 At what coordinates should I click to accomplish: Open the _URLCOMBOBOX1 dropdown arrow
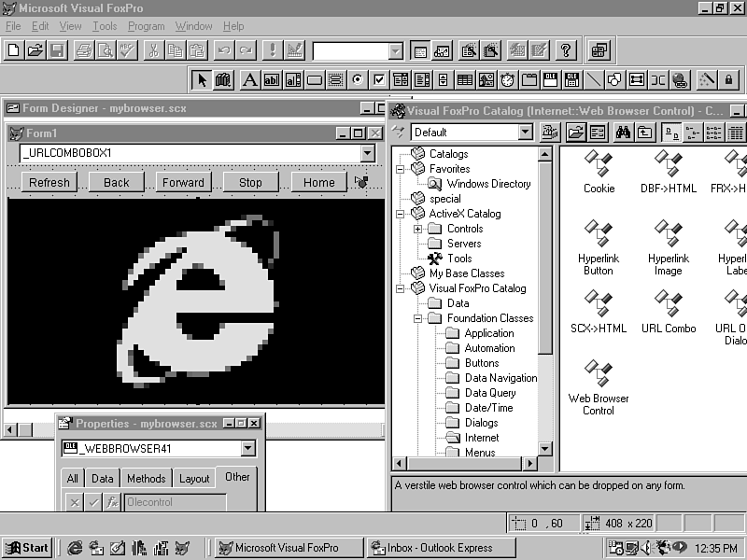click(x=367, y=153)
